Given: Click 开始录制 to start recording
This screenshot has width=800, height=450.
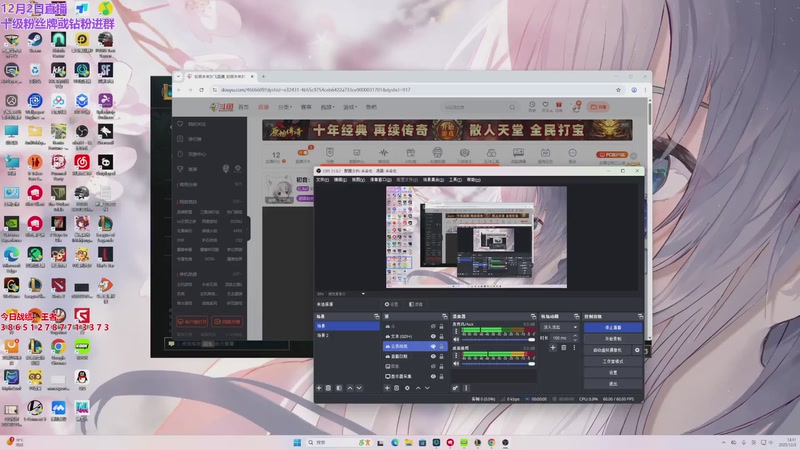Looking at the screenshot, I should click(613, 339).
